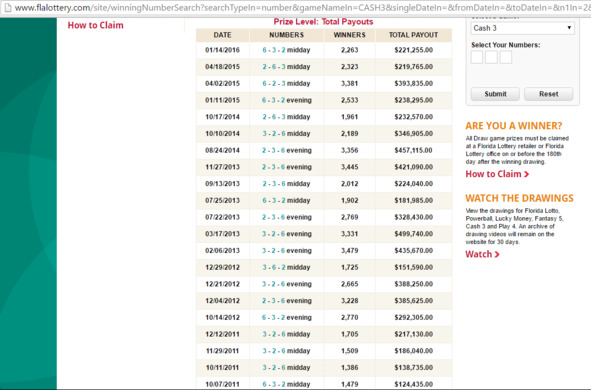Click winners count 3,381
This screenshot has height=390, width=591.
[x=349, y=84]
